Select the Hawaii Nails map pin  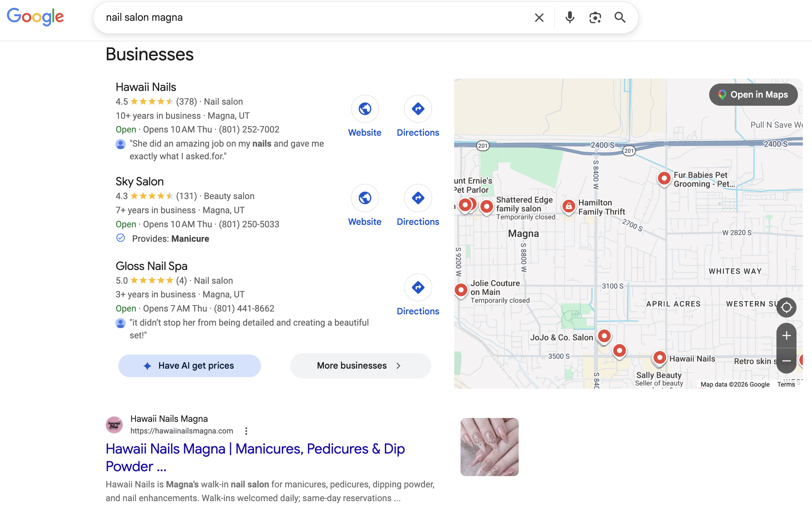point(660,358)
